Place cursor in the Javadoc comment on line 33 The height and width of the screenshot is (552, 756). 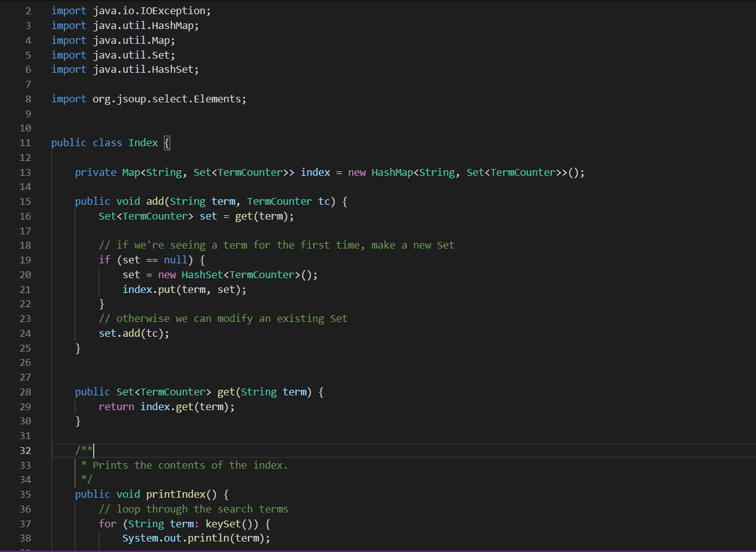click(x=185, y=465)
